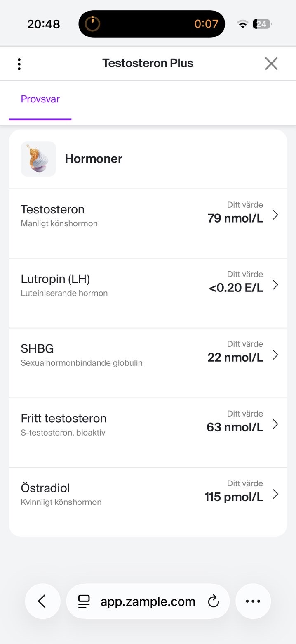Tap the battery indicator in the status bar
296x644 pixels.
(x=262, y=24)
